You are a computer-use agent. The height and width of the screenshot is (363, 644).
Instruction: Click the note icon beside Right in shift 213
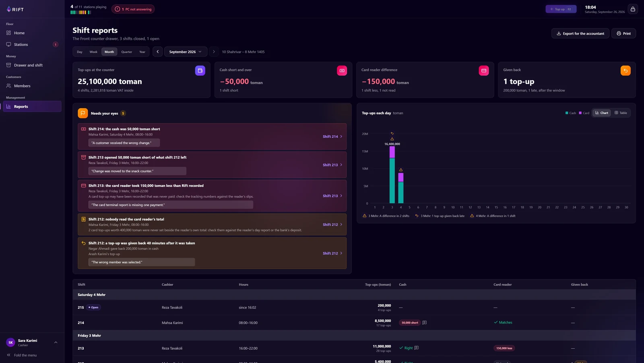coord(416,348)
